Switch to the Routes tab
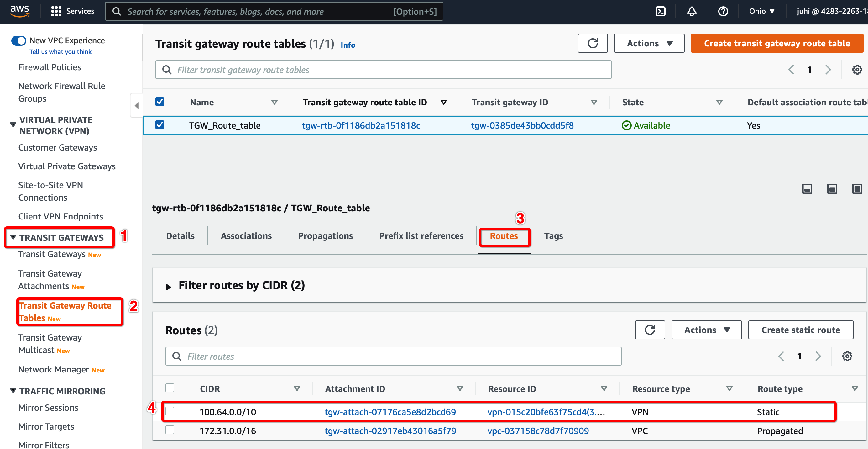This screenshot has height=449, width=868. click(x=504, y=236)
